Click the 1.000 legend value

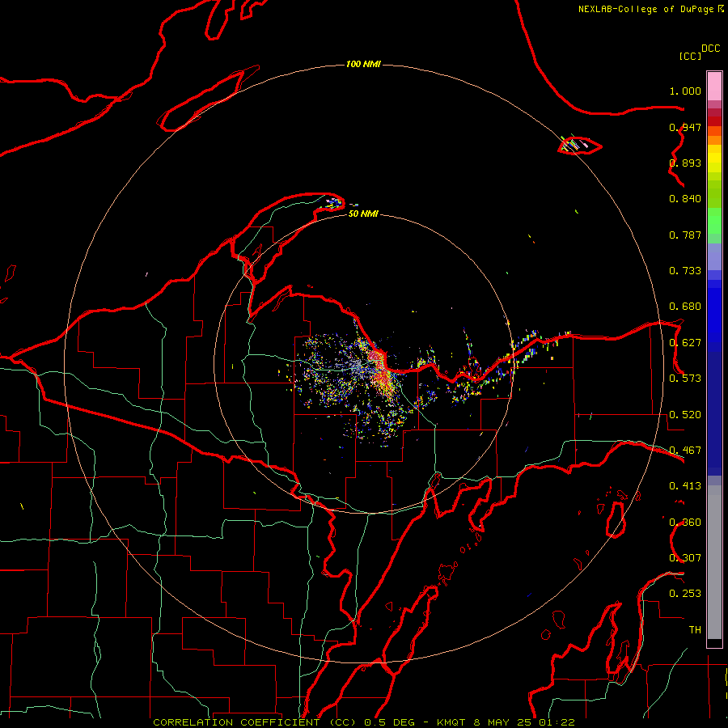coord(685,91)
